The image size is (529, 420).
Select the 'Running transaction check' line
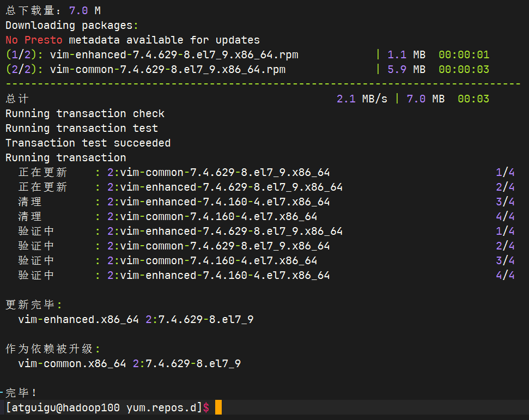84,113
